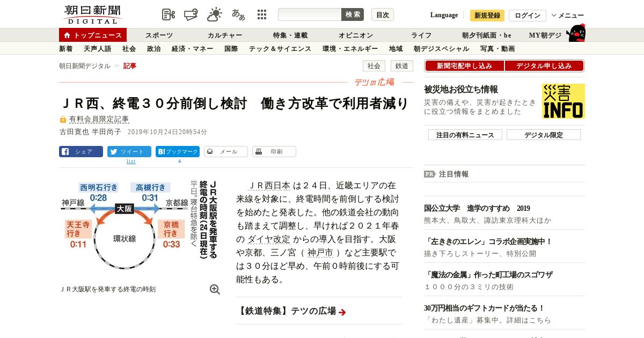Open 国公立大学 進学のすすめ 2019 link
644x338 pixels.
coord(477,208)
